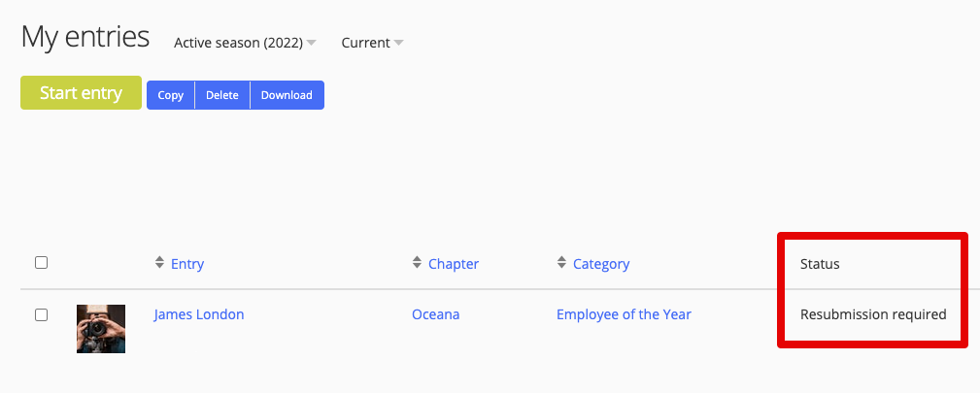980x393 pixels.
Task: Expand the Current filter dropdown
Action: [372, 43]
